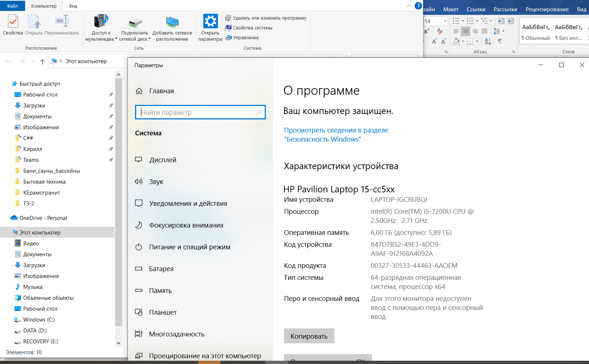The height and width of the screenshot is (364, 589).
Task: Click Add network location icon
Action: 172,22
